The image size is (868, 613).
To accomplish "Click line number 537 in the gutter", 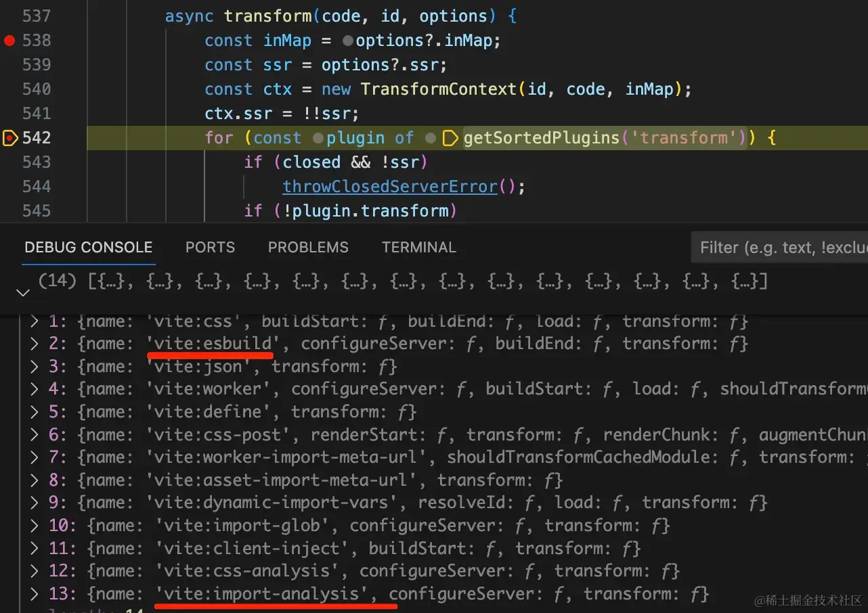I will [x=37, y=16].
